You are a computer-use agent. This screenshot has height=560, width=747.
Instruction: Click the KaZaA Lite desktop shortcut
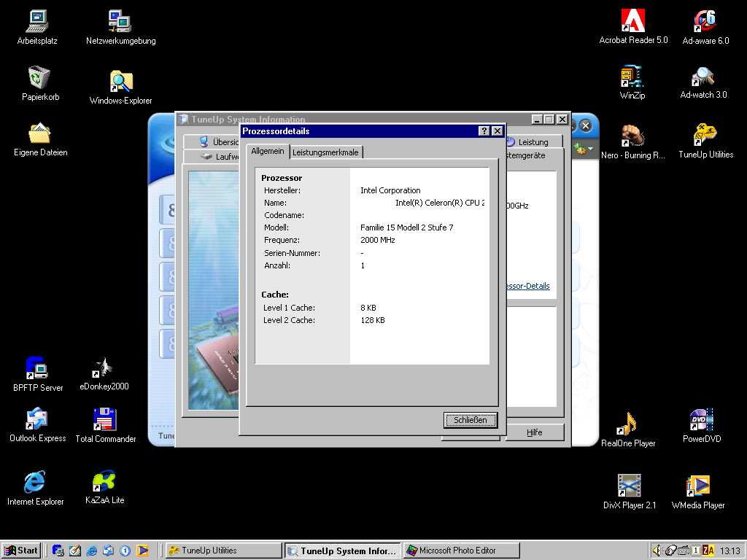coord(104,487)
